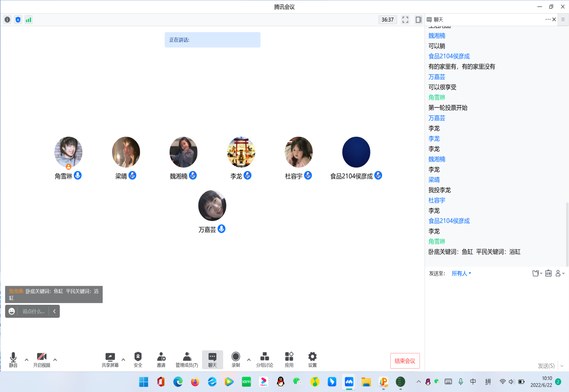Screen dimensions: 569x392
Task: Click End Meeting (结束会议) button
Action: pos(405,361)
